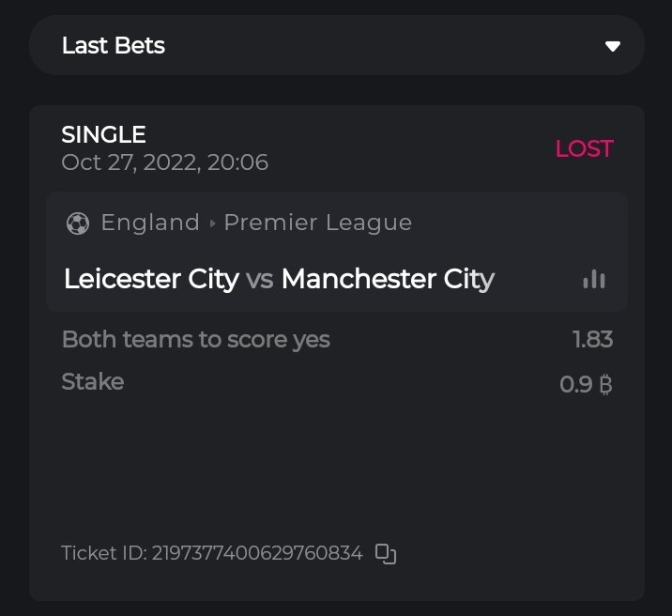Click the 0.9 stake amount
Image resolution: width=672 pixels, height=616 pixels.
tap(575, 384)
